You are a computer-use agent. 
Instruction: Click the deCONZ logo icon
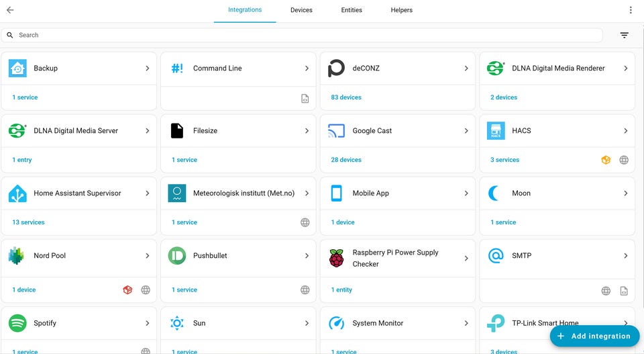click(x=336, y=69)
